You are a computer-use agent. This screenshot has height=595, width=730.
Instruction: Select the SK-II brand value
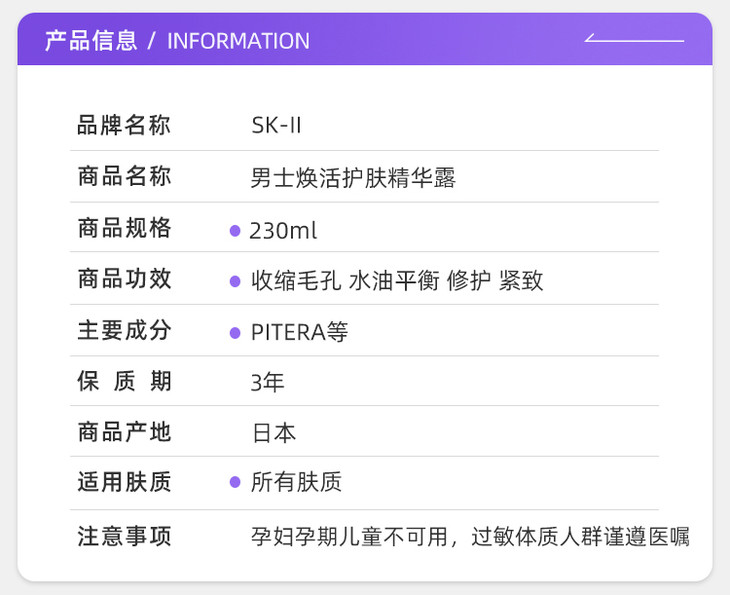276,126
